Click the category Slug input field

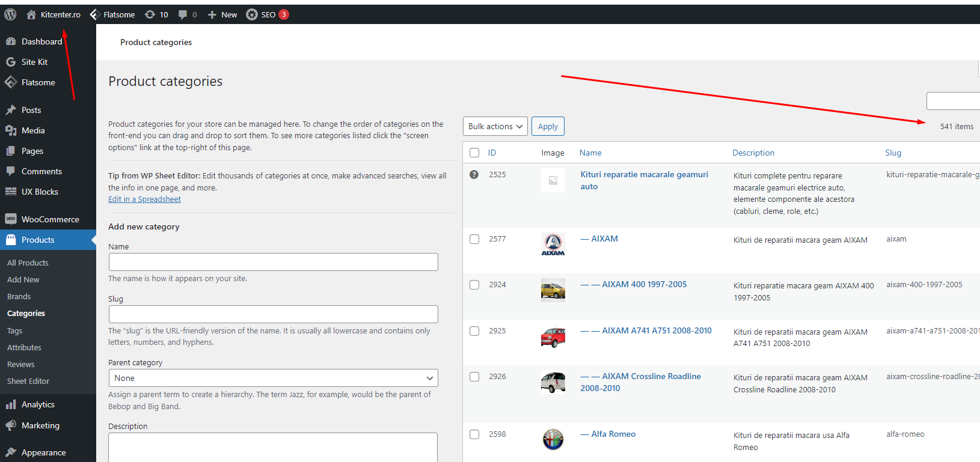click(x=273, y=314)
